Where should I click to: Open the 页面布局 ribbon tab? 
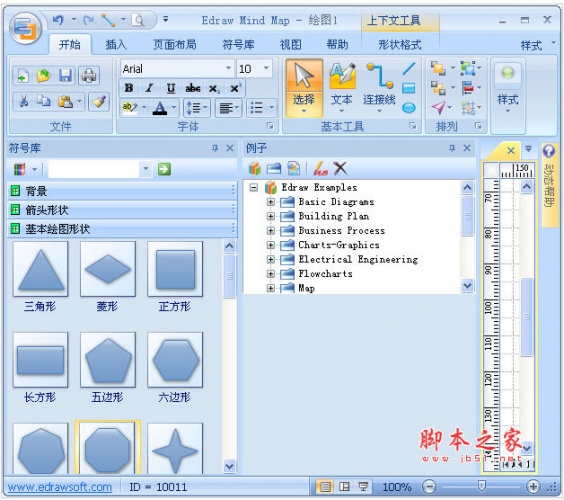pos(175,45)
